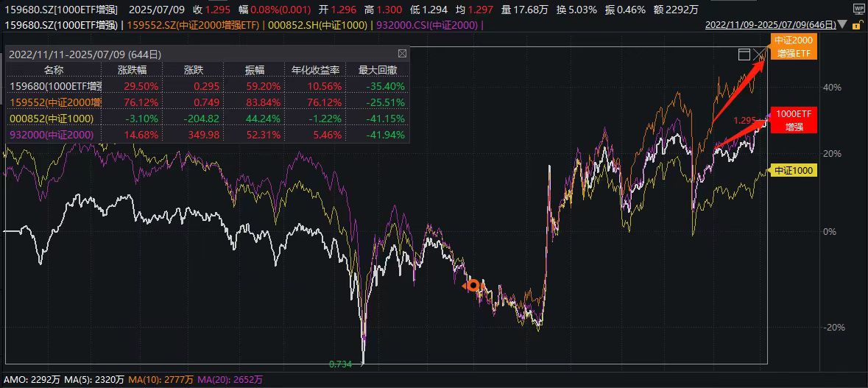Click the square window icon above the chart
The height and width of the screenshot is (388, 868).
click(x=744, y=54)
